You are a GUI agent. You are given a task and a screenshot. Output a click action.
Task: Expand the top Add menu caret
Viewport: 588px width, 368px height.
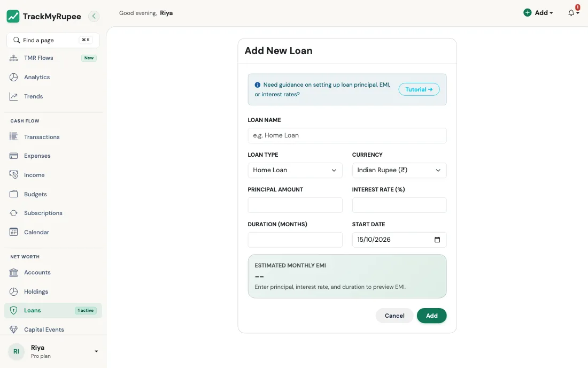click(551, 13)
